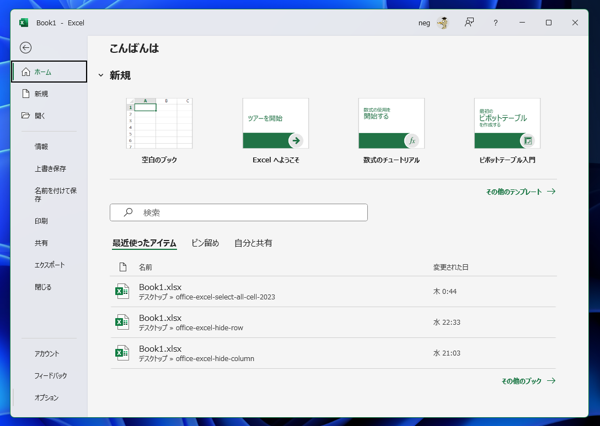The image size is (600, 426).
Task: Maximize the Excel window
Action: pyautogui.click(x=549, y=23)
